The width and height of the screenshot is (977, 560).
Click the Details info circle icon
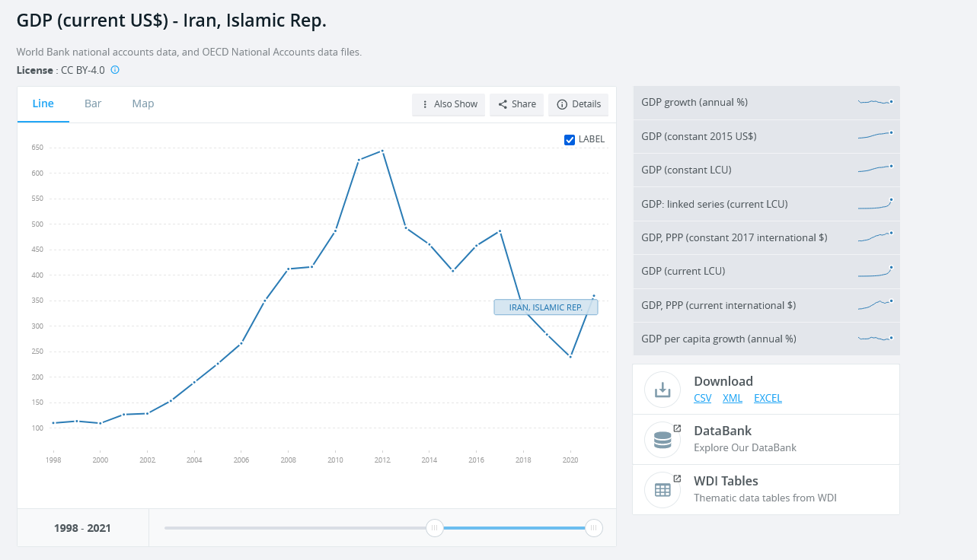[x=562, y=104]
